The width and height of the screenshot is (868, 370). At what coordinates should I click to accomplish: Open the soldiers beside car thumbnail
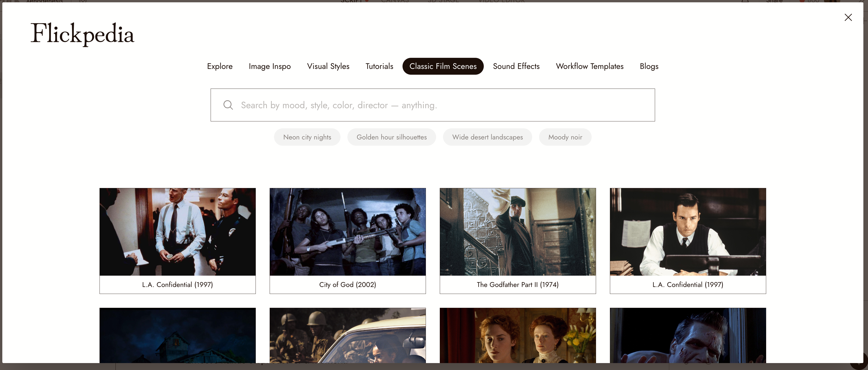pyautogui.click(x=348, y=335)
